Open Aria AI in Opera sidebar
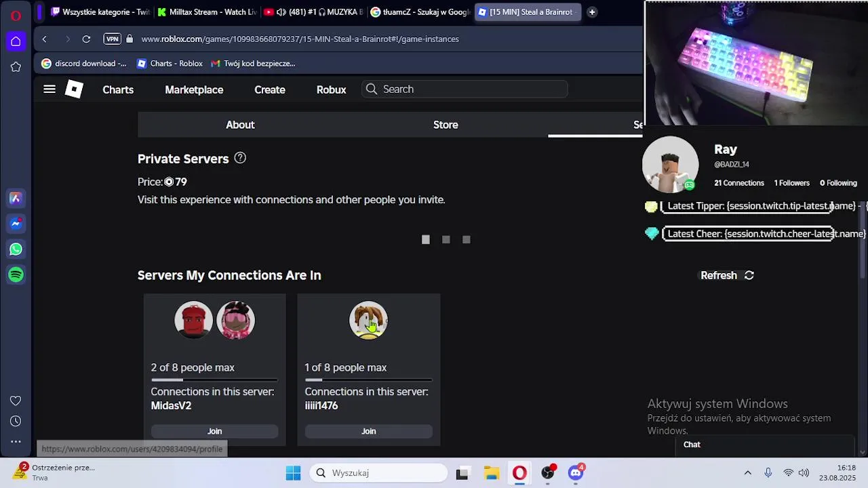This screenshot has height=488, width=868. pos(16,199)
